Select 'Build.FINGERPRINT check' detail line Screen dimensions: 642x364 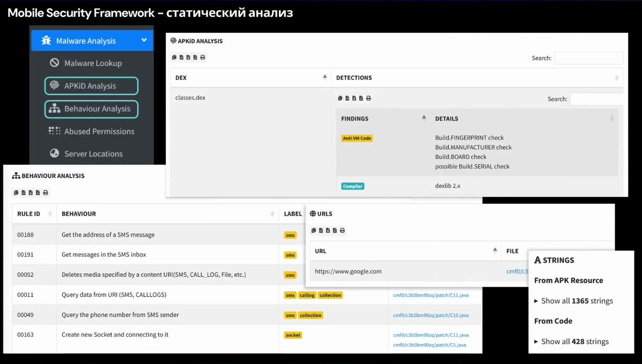(x=470, y=138)
